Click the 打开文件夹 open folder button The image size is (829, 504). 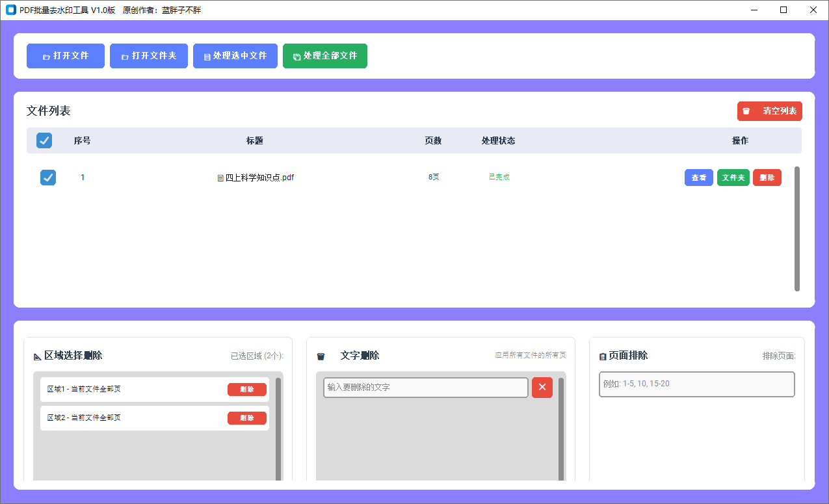coord(148,56)
